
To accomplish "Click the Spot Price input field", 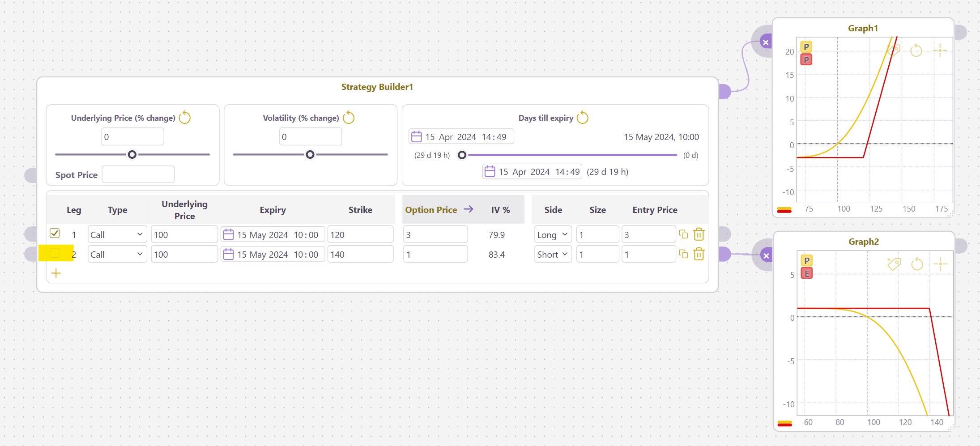I will point(138,174).
